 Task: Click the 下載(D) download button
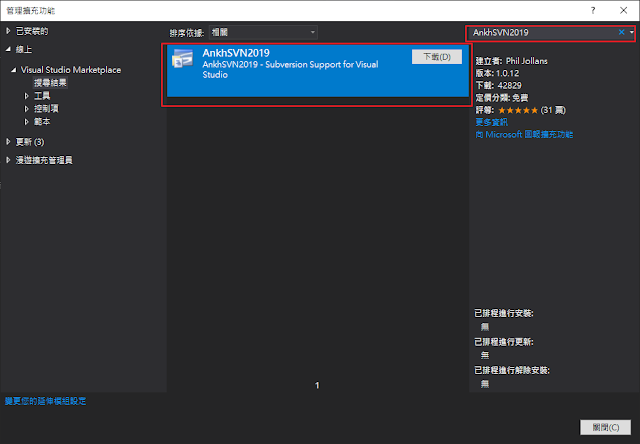(x=437, y=57)
